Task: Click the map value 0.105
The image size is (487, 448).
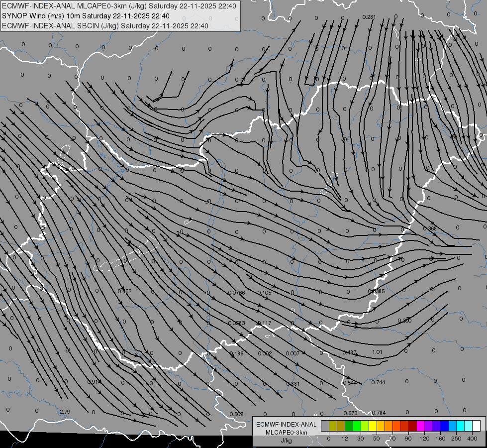Action: pos(264,293)
